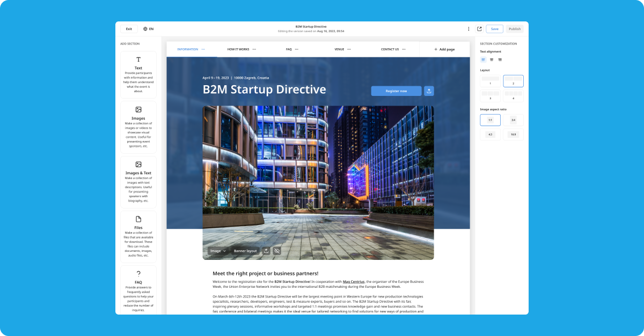Open the options menu next to FAQ tab
Image resolution: width=644 pixels, height=336 pixels.
pyautogui.click(x=296, y=49)
